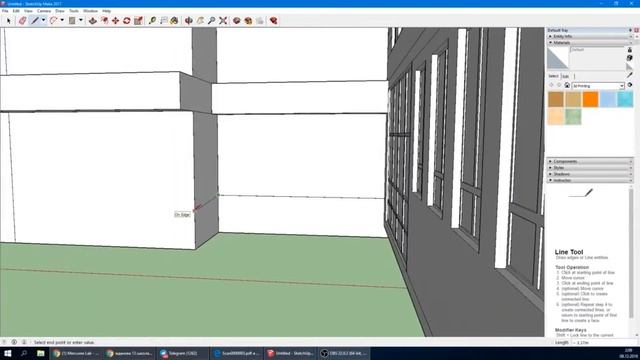Select the Text label tool
640x360 pixels.
click(163, 20)
